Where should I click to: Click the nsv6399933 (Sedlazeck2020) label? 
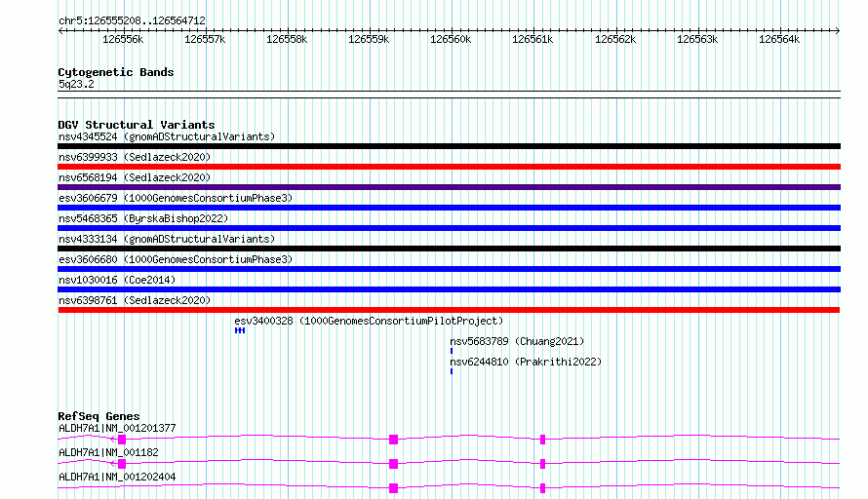point(135,157)
